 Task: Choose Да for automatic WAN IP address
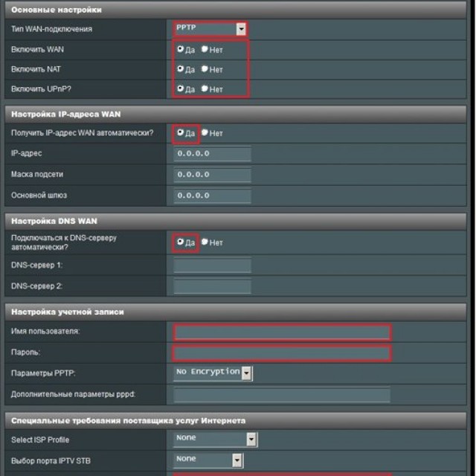(x=180, y=132)
